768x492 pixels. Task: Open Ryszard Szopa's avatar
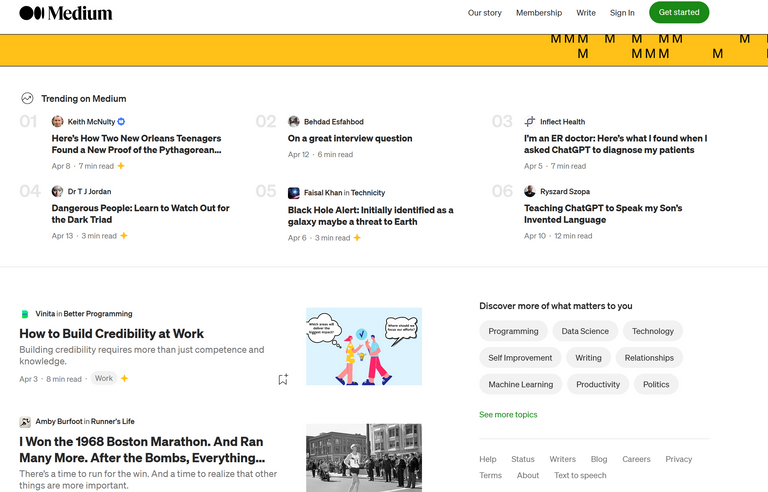coord(529,191)
